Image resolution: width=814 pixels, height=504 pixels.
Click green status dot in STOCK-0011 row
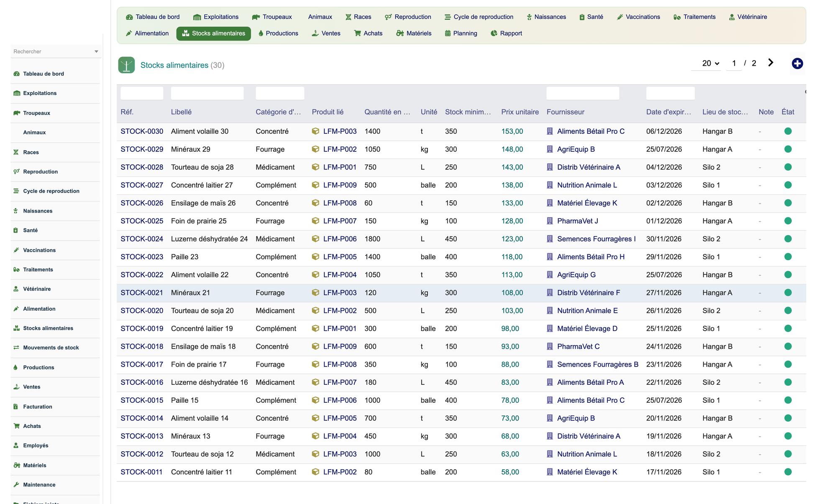click(788, 472)
